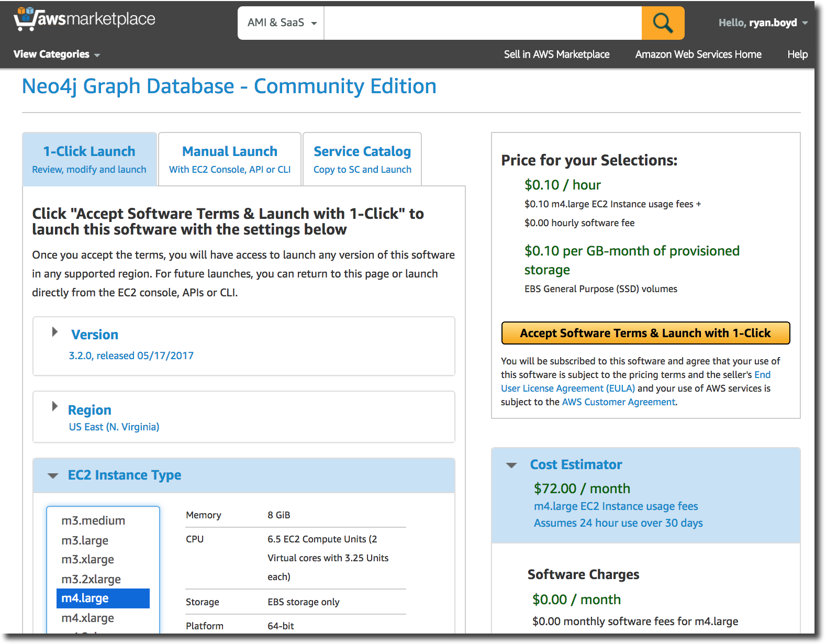
Task: Open the Neo4j Graph Database - Community Edition title
Action: pyautogui.click(x=229, y=86)
